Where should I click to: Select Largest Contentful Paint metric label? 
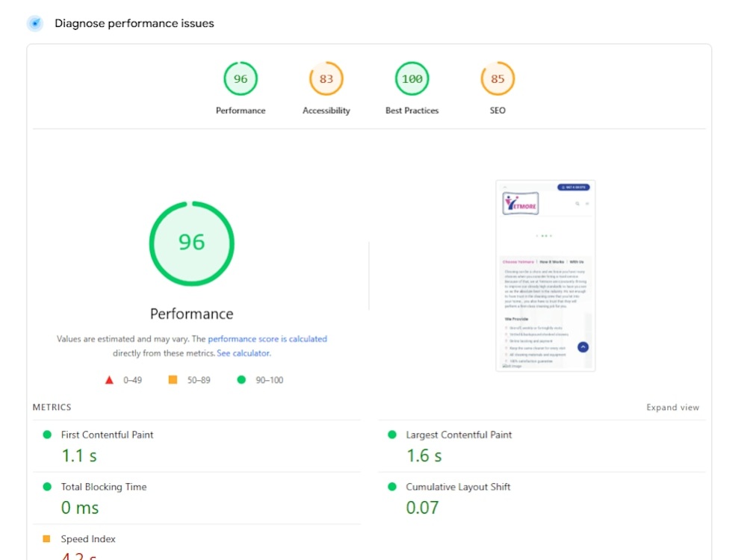click(459, 435)
